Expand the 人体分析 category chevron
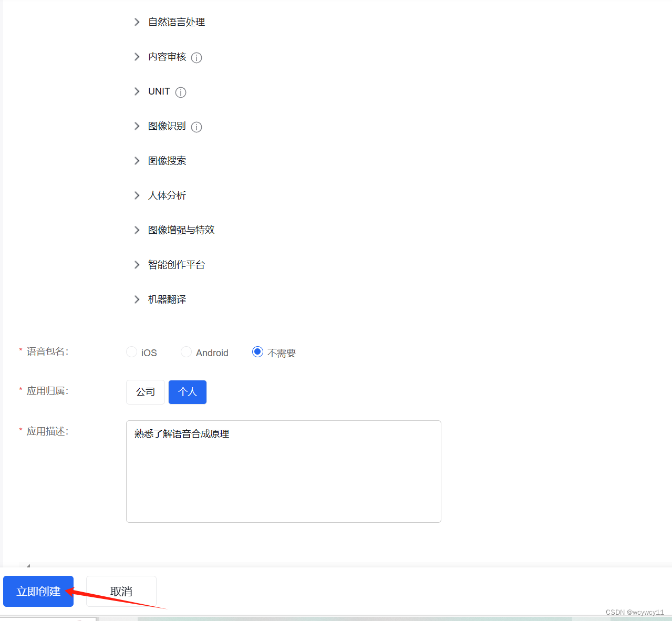Image resolution: width=672 pixels, height=621 pixels. (x=137, y=195)
